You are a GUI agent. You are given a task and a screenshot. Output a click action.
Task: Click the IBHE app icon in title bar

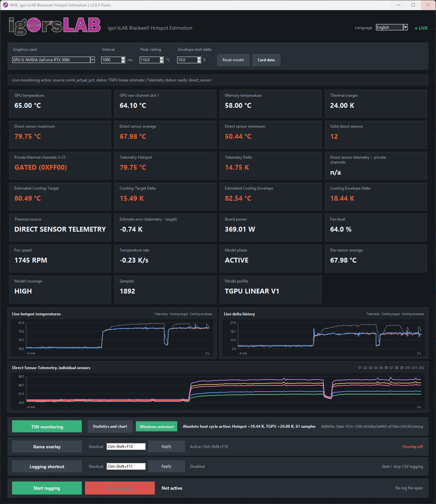coord(5,5)
